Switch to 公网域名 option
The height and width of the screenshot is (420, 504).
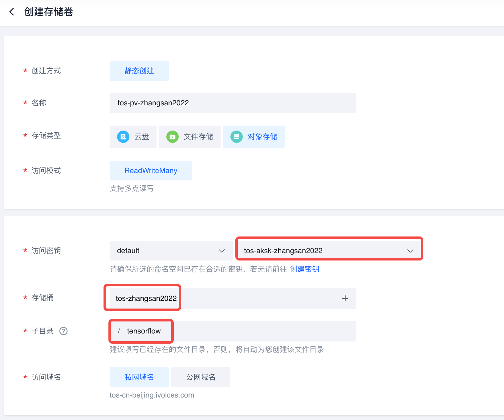coord(201,377)
